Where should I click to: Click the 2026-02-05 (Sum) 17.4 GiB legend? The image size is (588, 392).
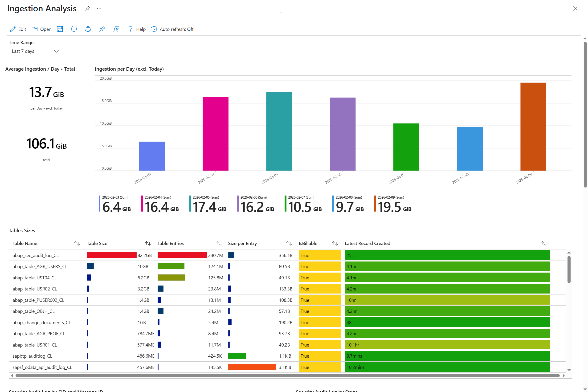tap(208, 204)
